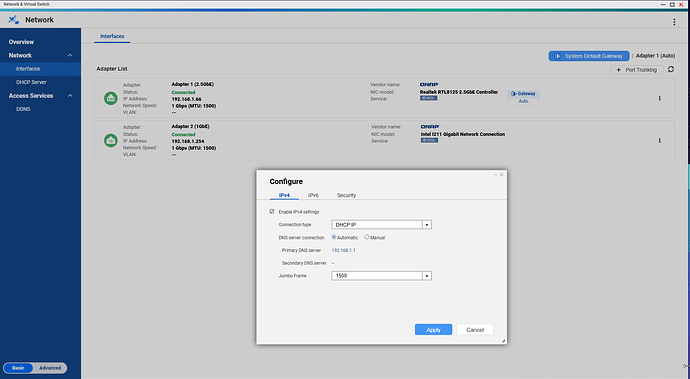Open Adapter 1 more options menu

pyautogui.click(x=659, y=99)
